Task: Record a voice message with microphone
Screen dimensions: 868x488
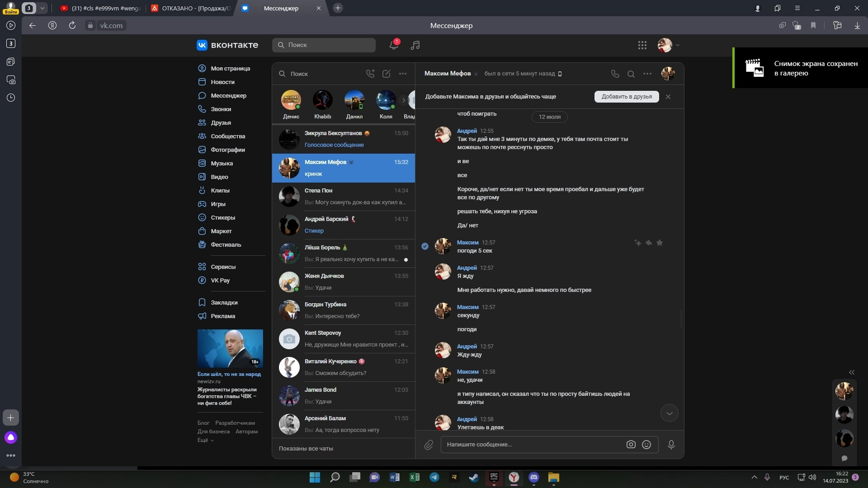Action: [671, 445]
